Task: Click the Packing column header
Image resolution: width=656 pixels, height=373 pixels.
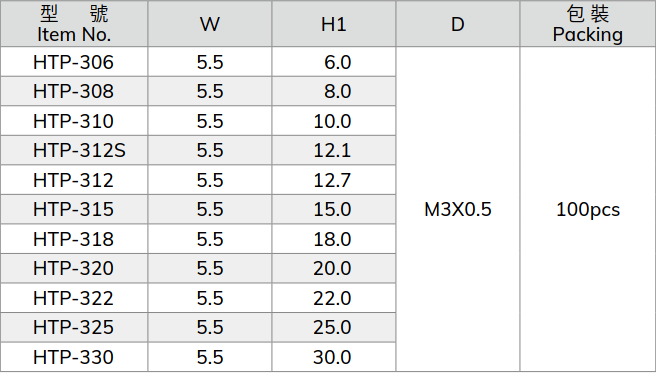Action: pyautogui.click(x=587, y=24)
